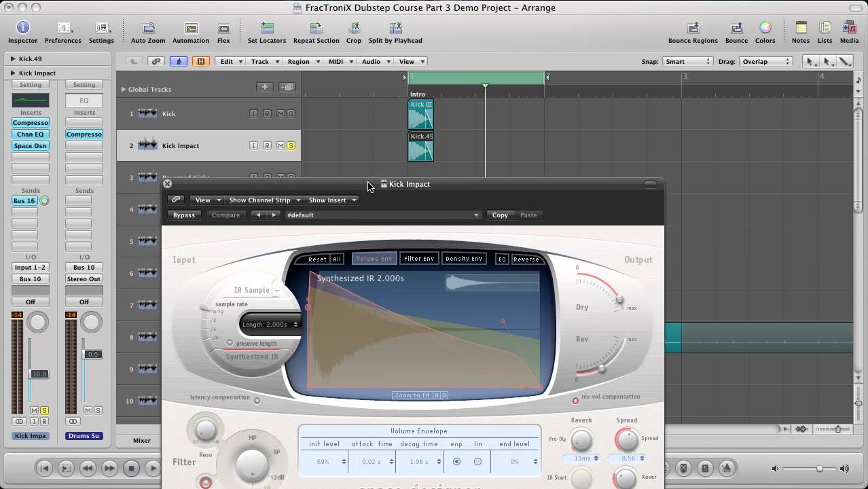Open the Track menu in Arrange
The width and height of the screenshot is (868, 489).
[265, 61]
